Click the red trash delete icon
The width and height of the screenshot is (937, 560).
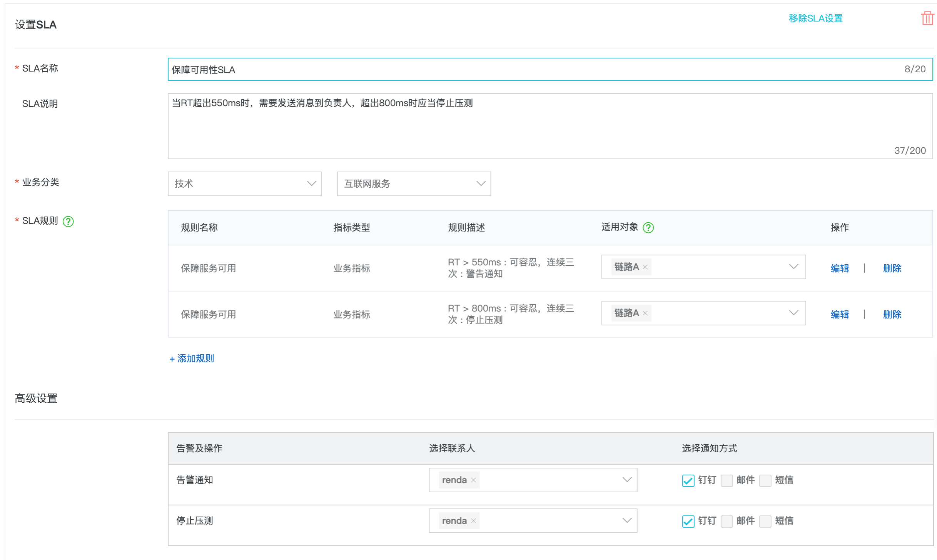pos(927,18)
